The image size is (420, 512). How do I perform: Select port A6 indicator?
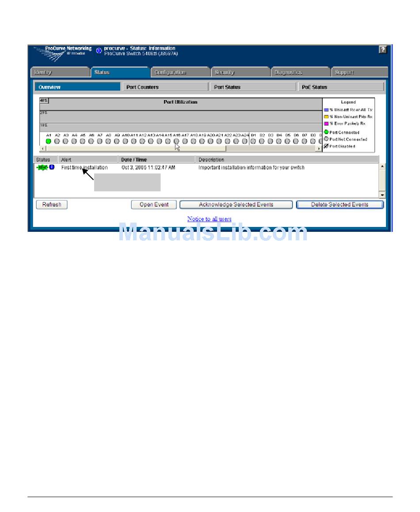pyautogui.click(x=91, y=141)
